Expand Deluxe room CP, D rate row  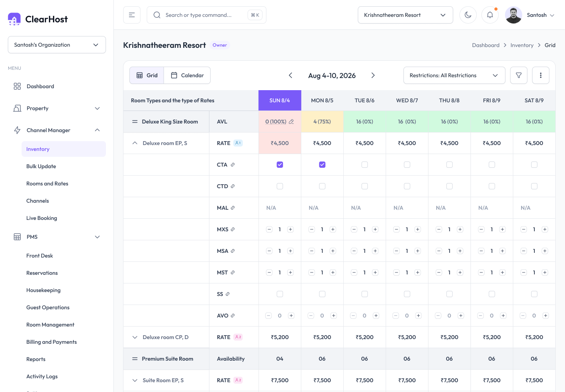coord(135,337)
